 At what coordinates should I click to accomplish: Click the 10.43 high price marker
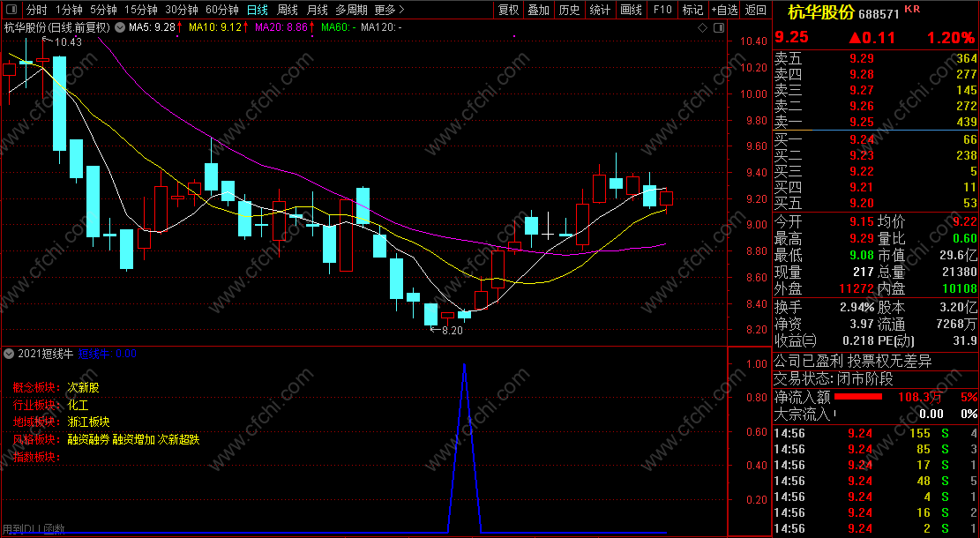(68, 42)
